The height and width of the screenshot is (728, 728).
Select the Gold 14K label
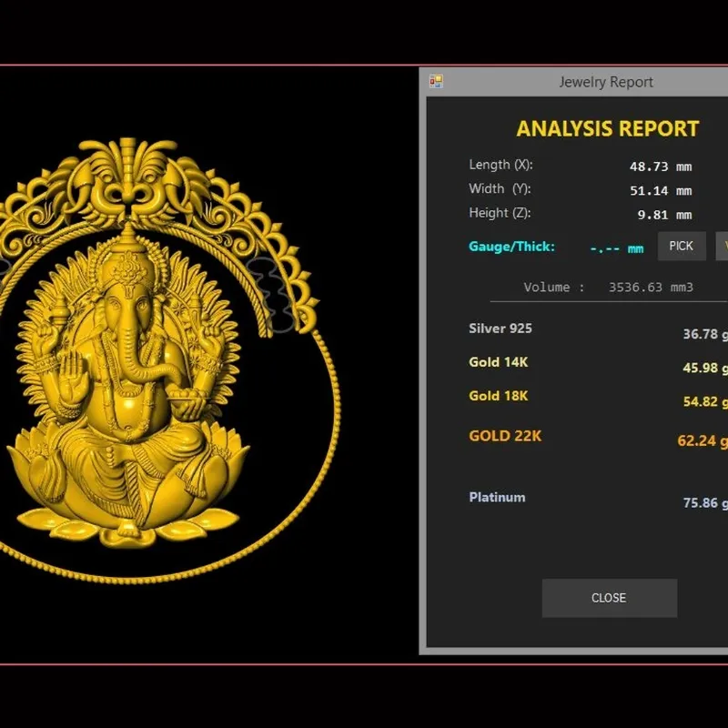coord(499,362)
